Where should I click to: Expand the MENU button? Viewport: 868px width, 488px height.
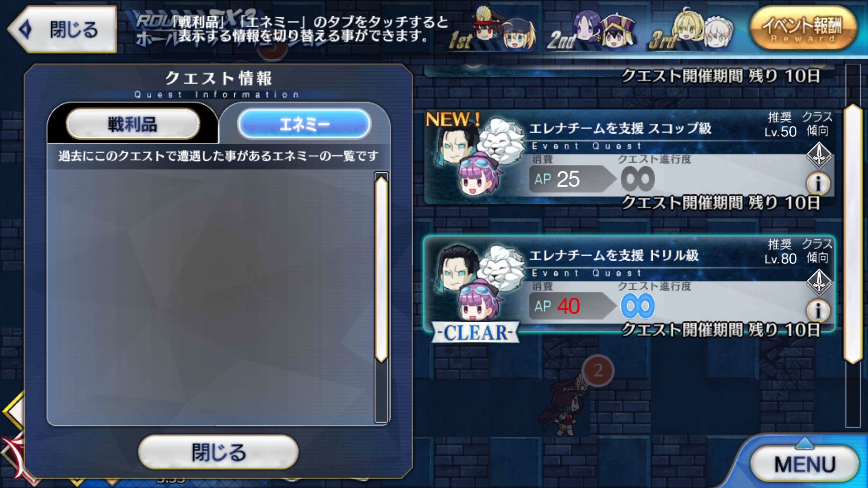pyautogui.click(x=804, y=464)
